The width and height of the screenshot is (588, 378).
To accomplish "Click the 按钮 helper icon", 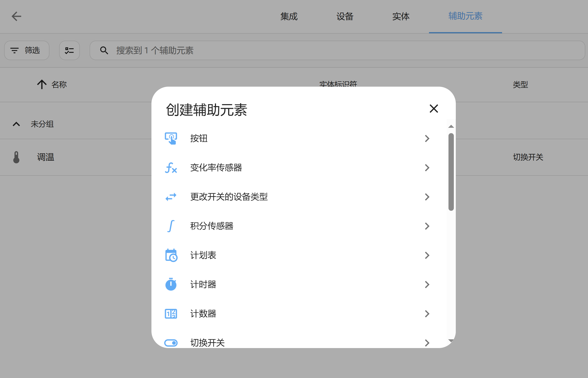I will click(x=171, y=138).
